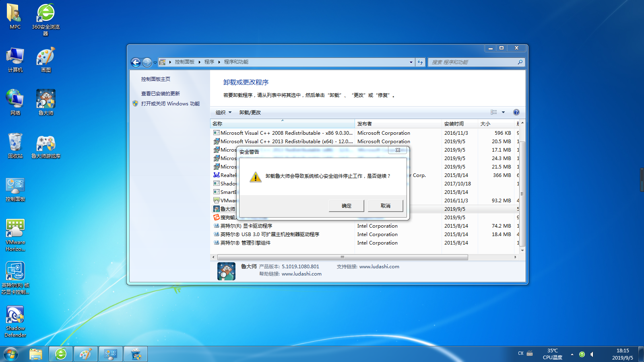Select 英特尔(R) 显卡驱动程序 row

click(365, 226)
